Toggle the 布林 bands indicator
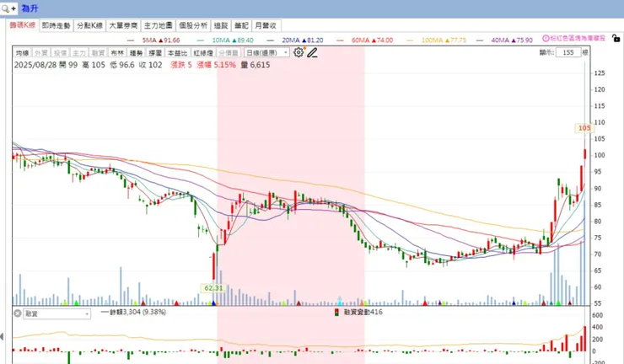 117,53
